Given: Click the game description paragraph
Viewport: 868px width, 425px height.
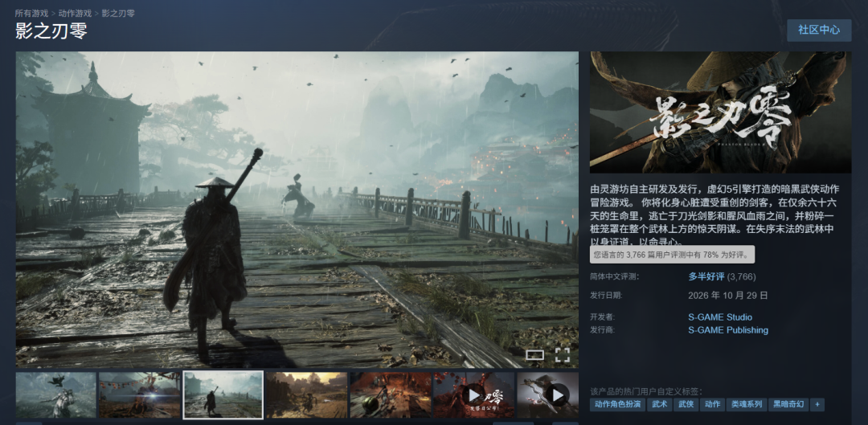Looking at the screenshot, I should [x=716, y=215].
